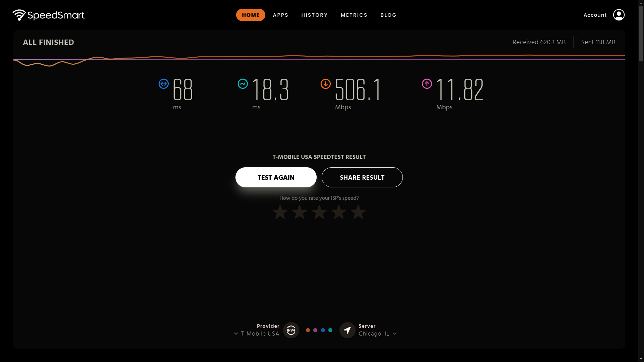The height and width of the screenshot is (362, 644).
Task: Click the blue ping latency icon
Action: coord(164,84)
